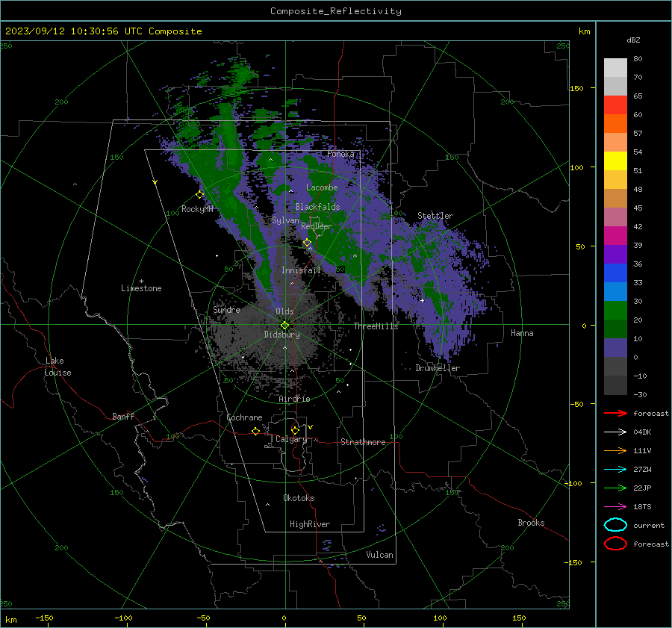Click the red forecast ellipse icon
The height and width of the screenshot is (628, 672).
[615, 544]
